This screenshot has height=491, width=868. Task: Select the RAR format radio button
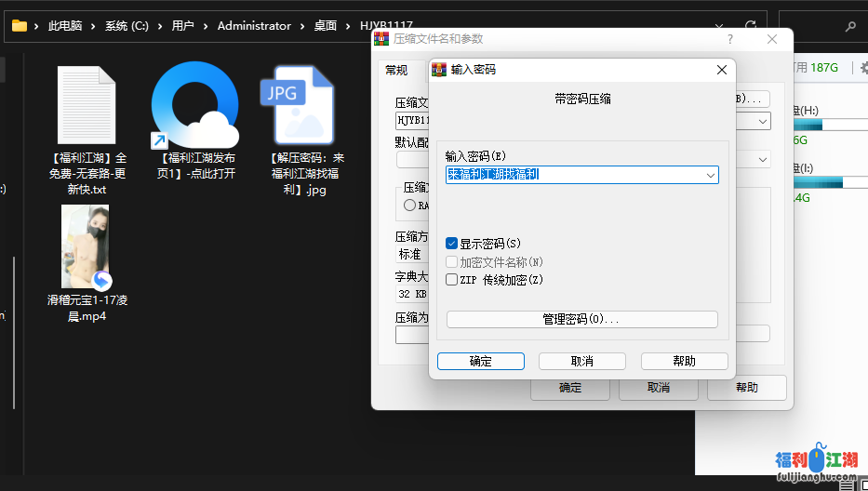pyautogui.click(x=410, y=206)
